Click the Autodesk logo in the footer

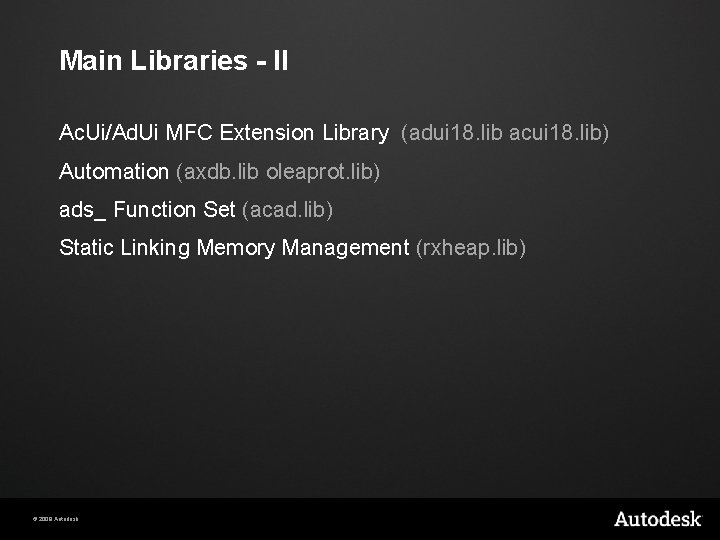[x=658, y=519]
